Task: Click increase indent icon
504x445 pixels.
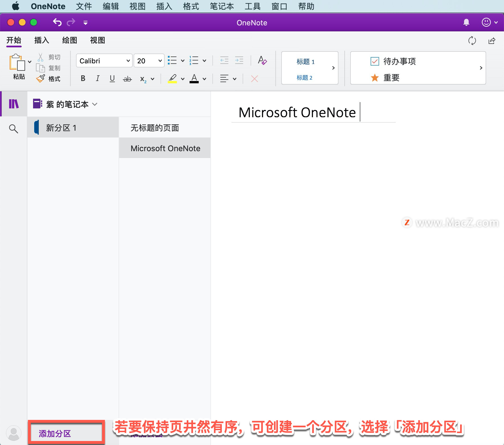Action: click(239, 60)
